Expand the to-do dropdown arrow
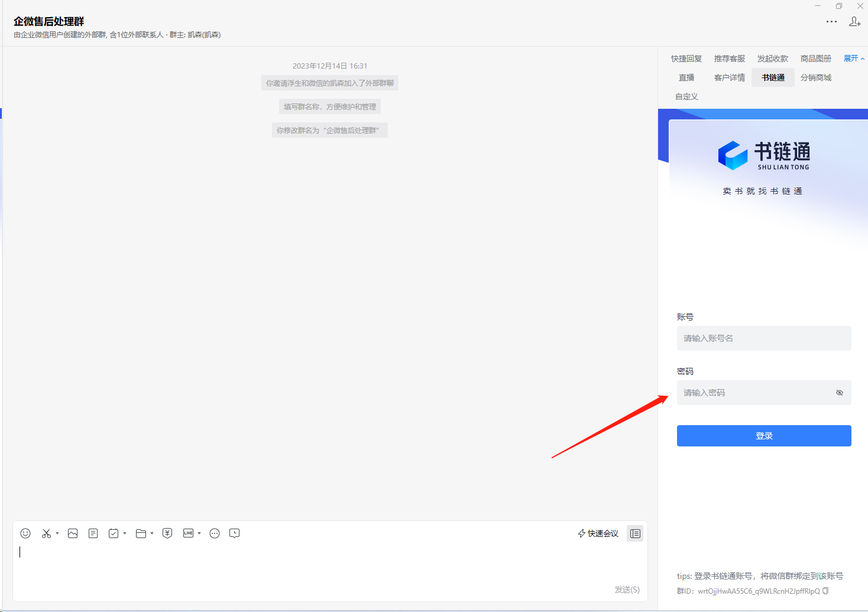 click(x=125, y=533)
